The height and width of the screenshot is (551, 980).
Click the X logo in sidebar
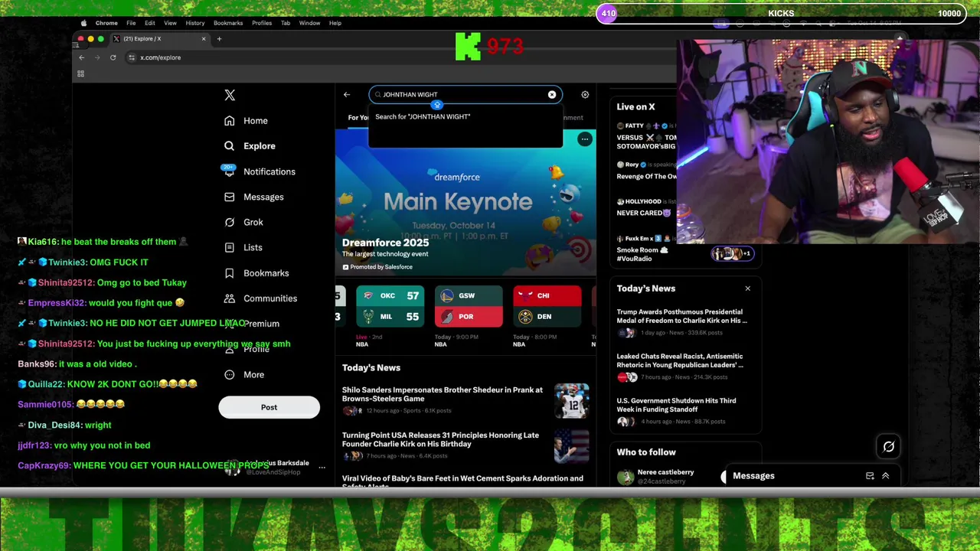coord(230,95)
